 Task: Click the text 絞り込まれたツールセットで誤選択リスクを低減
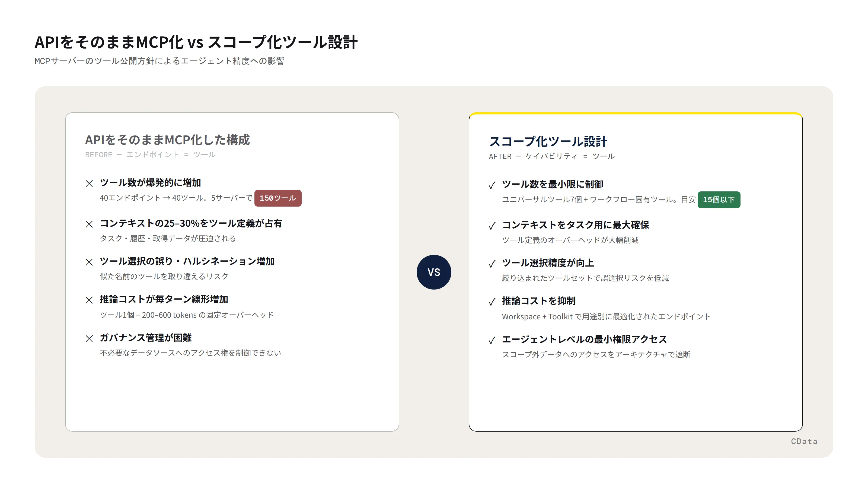tap(585, 278)
